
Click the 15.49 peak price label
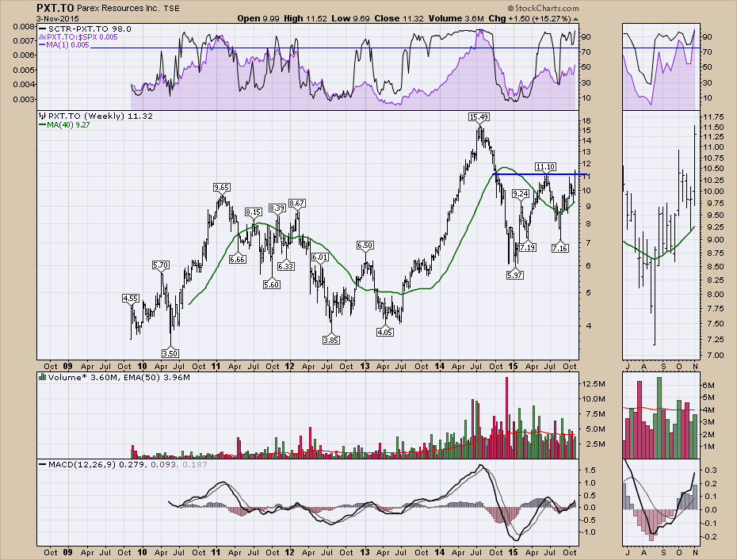pyautogui.click(x=479, y=116)
